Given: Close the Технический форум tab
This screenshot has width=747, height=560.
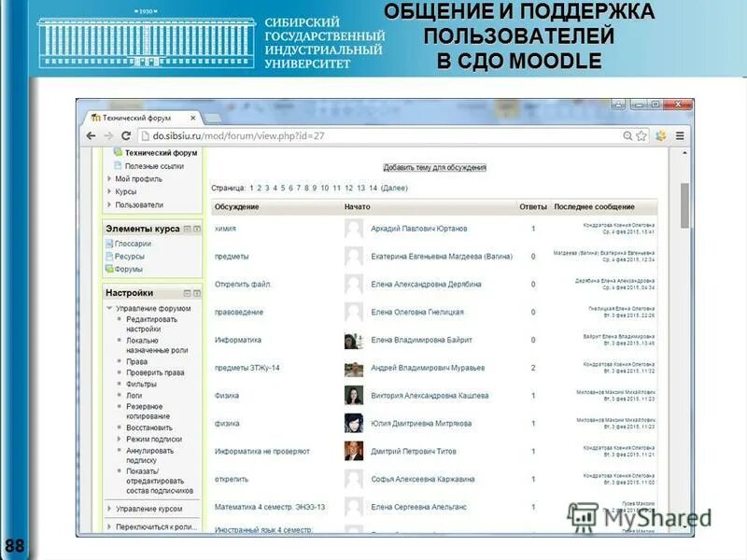Looking at the screenshot, I should coord(193,118).
